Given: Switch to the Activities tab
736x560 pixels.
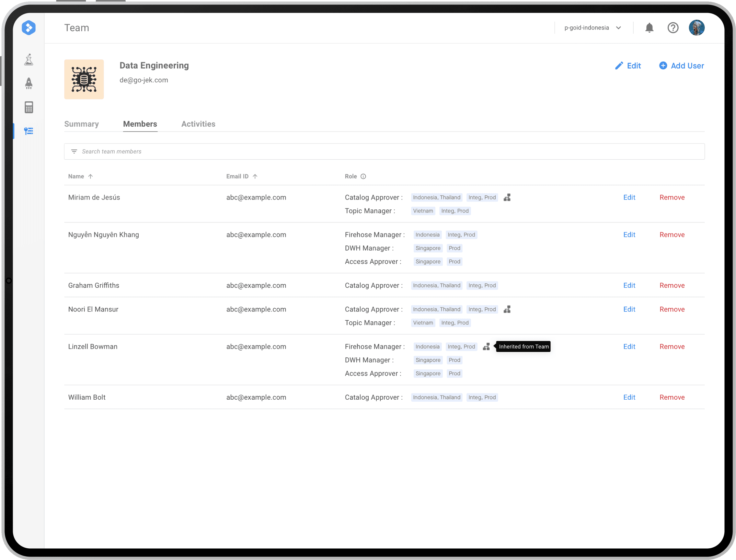Looking at the screenshot, I should pos(198,124).
